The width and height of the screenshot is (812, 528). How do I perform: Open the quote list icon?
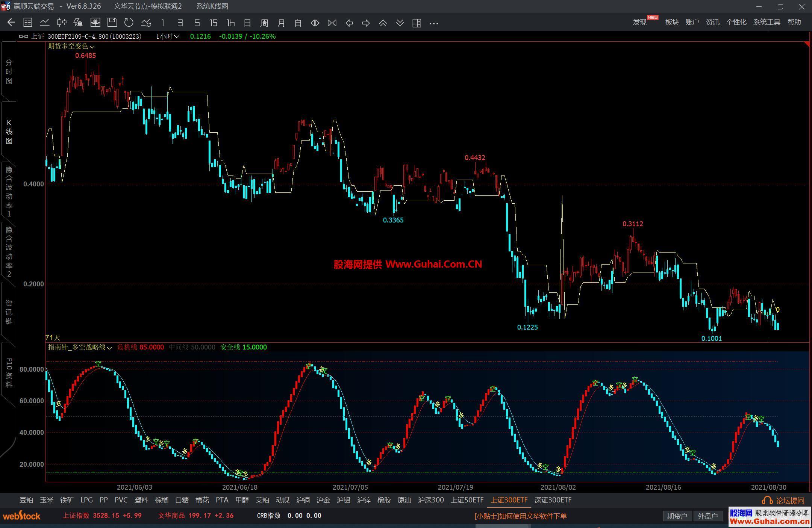[27, 23]
